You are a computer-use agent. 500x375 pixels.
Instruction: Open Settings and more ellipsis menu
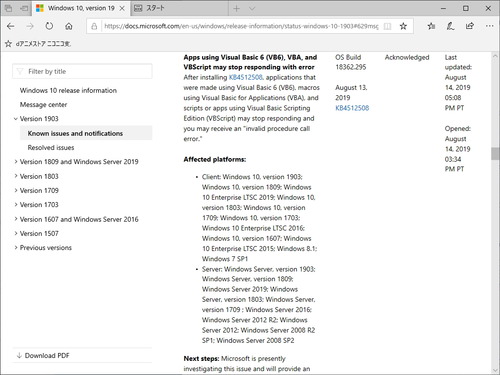[489, 26]
